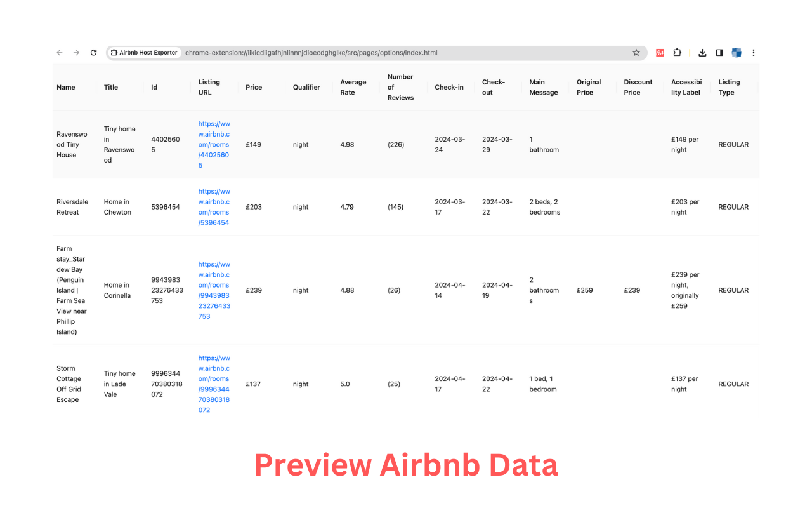
Task: Select the Ravenswood Tiny House name cell
Action: pos(72,145)
